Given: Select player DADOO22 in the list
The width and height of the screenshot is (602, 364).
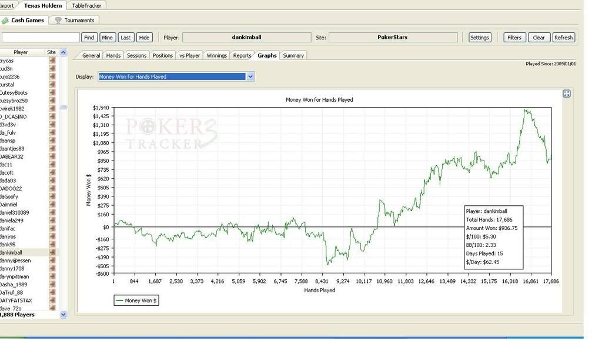Looking at the screenshot, I should [x=11, y=189].
